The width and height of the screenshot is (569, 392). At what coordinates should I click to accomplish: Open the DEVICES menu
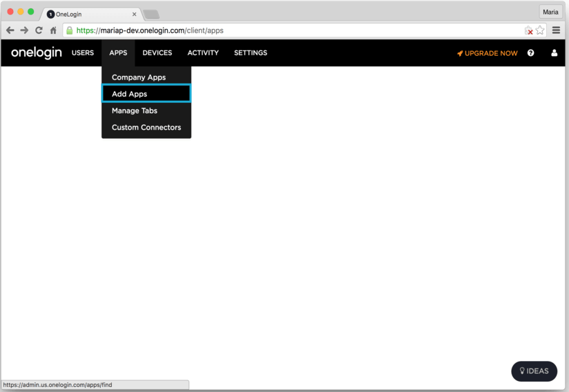(x=157, y=53)
